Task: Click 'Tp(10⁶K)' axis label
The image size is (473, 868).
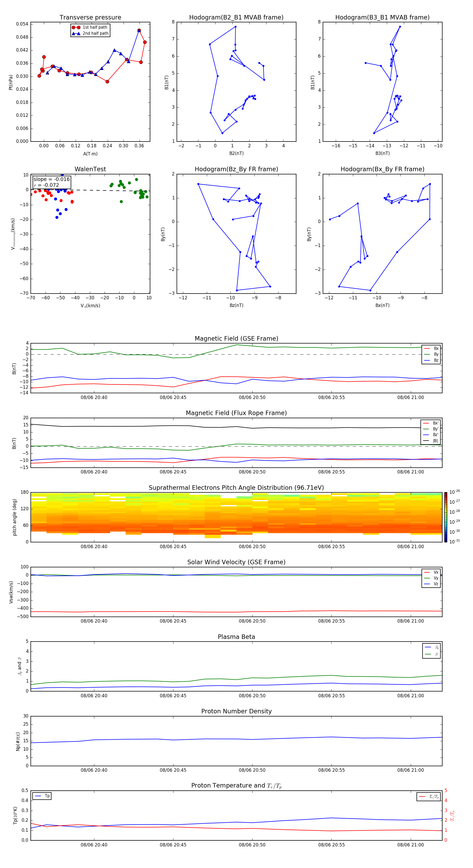Action: click(15, 815)
